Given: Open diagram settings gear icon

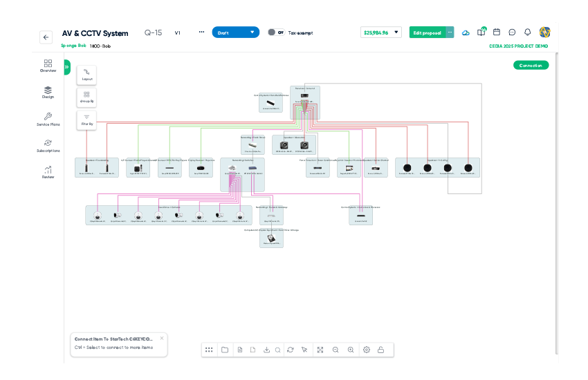Looking at the screenshot, I should click(367, 350).
